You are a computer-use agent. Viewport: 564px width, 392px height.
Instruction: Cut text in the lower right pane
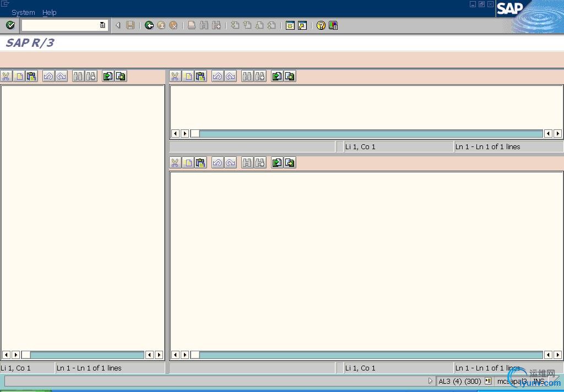point(175,163)
